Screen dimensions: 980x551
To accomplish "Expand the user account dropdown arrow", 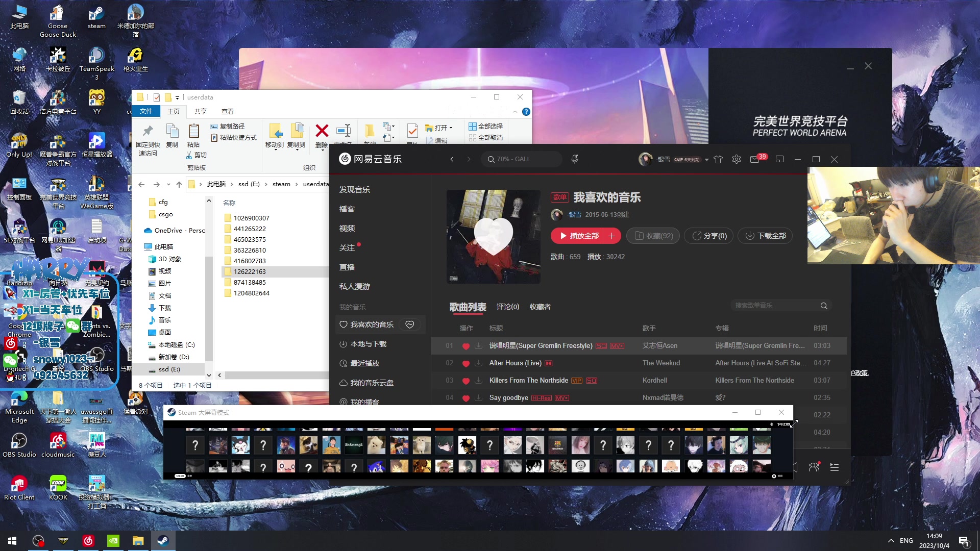I will [706, 160].
